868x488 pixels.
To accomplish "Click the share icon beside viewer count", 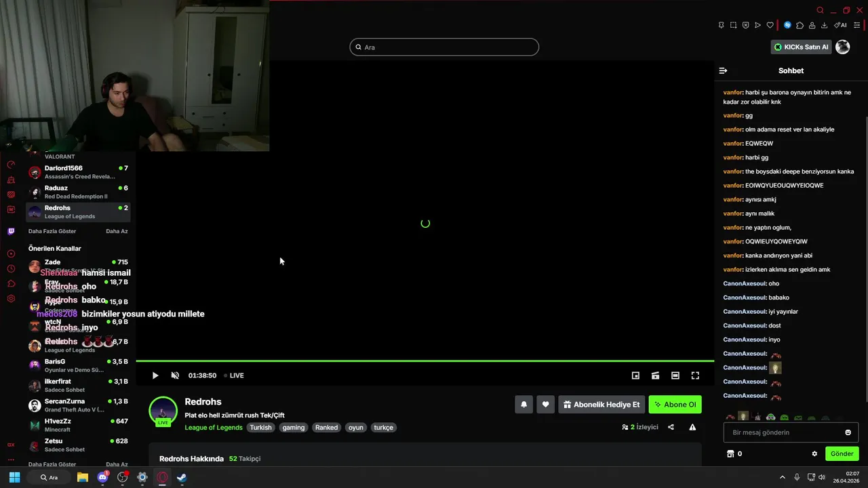I will tap(671, 427).
